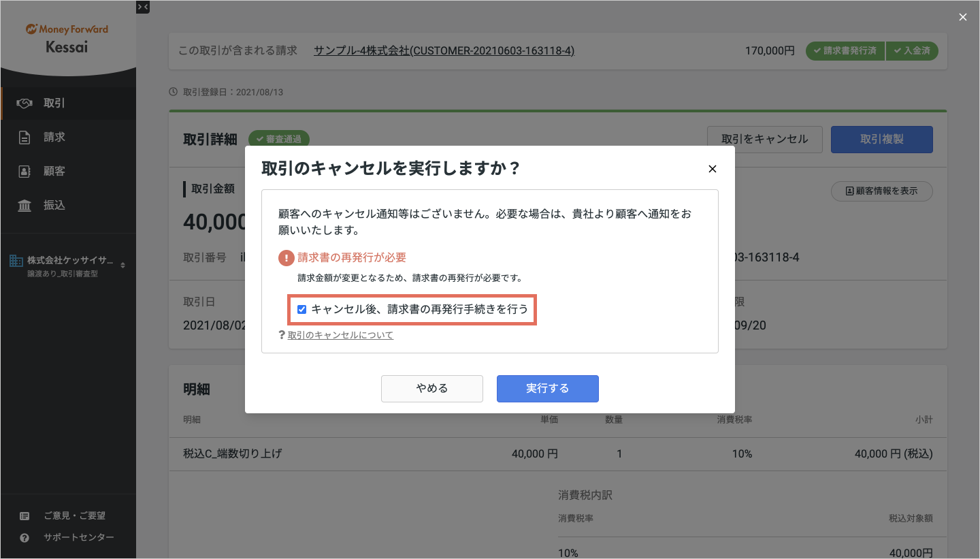Open the 顧客 sidebar menu

coord(68,171)
